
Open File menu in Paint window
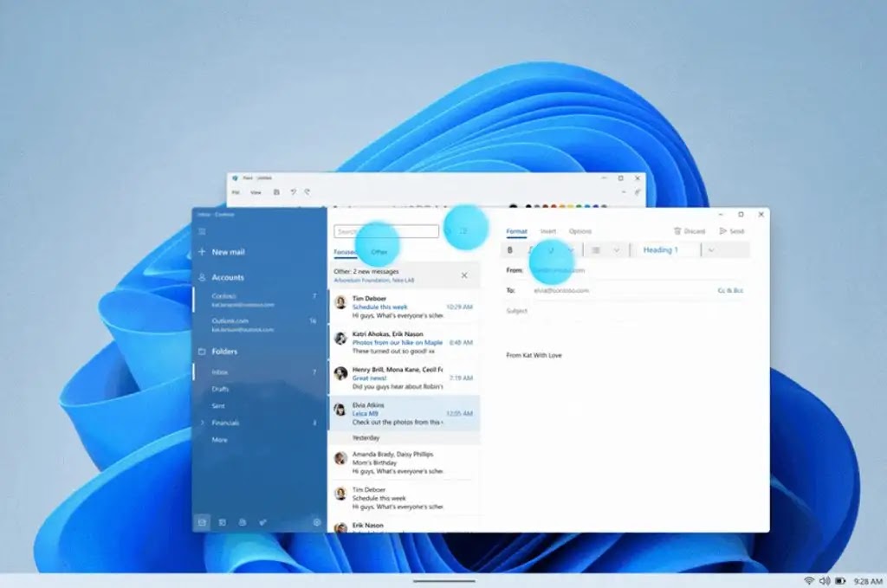[236, 192]
